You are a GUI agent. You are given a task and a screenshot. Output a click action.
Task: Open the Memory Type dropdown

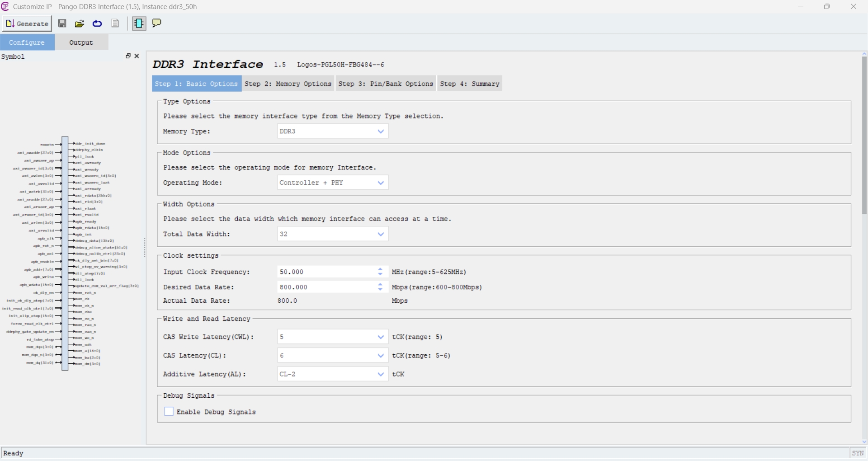click(333, 132)
